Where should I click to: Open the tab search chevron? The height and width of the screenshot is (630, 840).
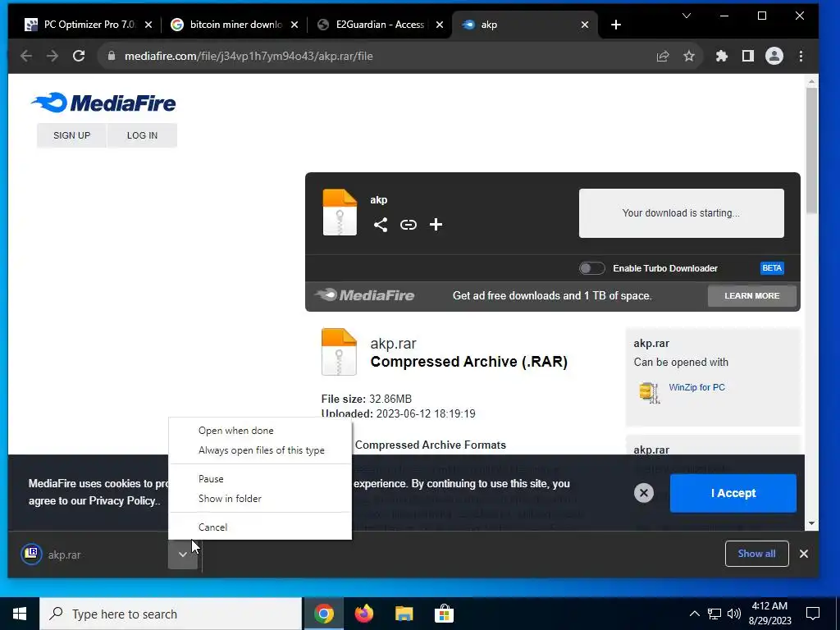(687, 16)
